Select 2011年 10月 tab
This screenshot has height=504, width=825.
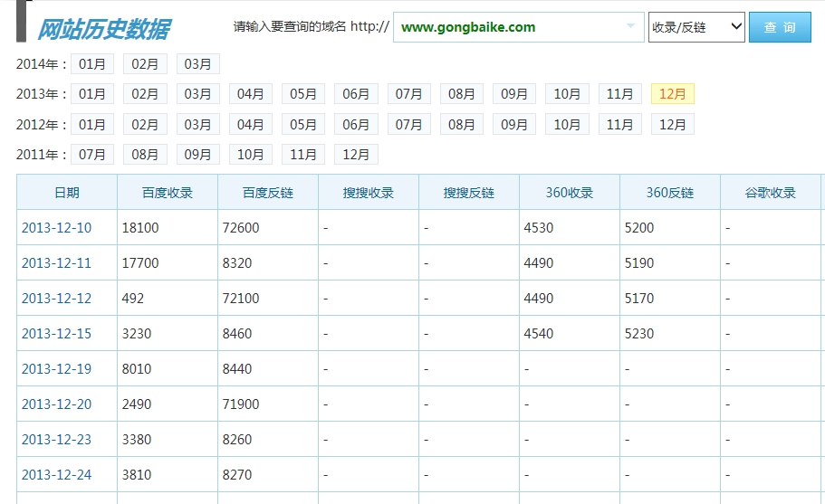[x=251, y=155]
